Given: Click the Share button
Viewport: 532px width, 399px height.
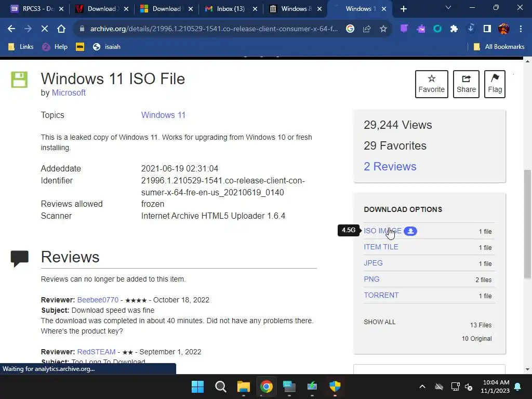Looking at the screenshot, I should click(466, 84).
